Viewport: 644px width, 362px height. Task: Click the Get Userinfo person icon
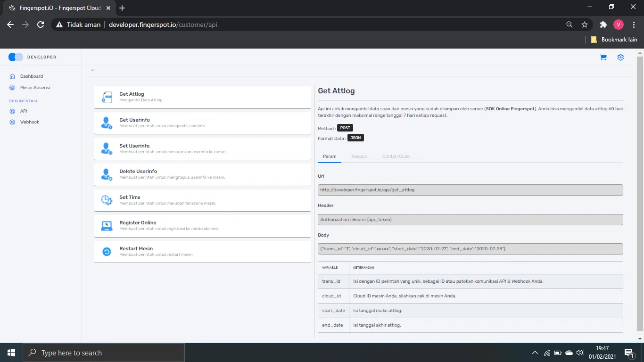point(107,123)
